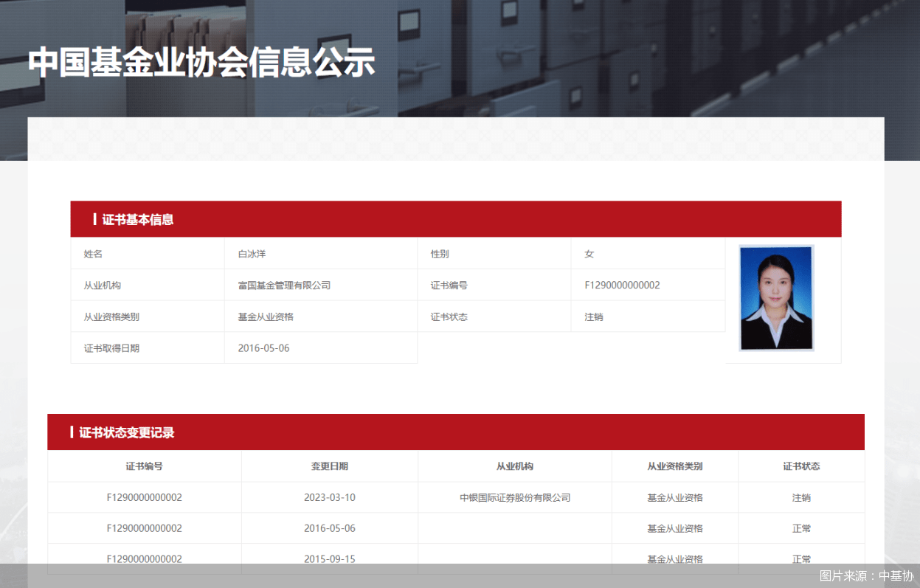
Task: Select the 注销 status in basic info
Action: (594, 317)
